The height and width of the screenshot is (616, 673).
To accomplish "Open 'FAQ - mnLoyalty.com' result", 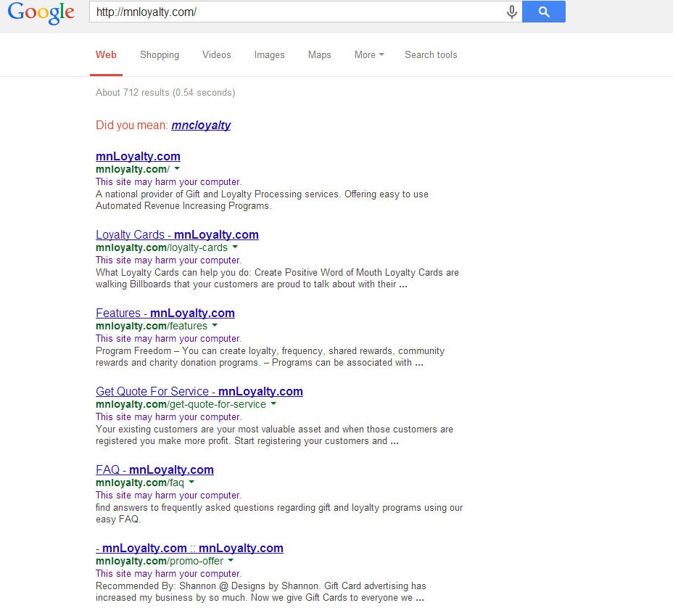I will (x=154, y=469).
